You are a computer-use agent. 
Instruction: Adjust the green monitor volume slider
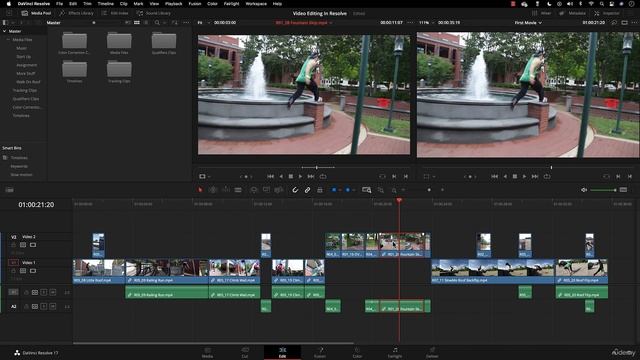[603, 190]
